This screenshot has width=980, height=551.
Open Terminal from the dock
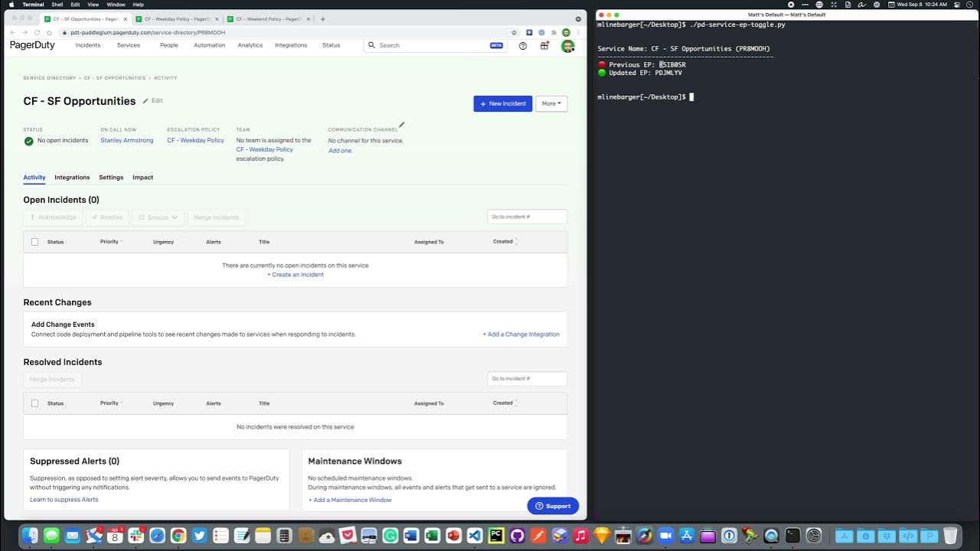coord(792,536)
